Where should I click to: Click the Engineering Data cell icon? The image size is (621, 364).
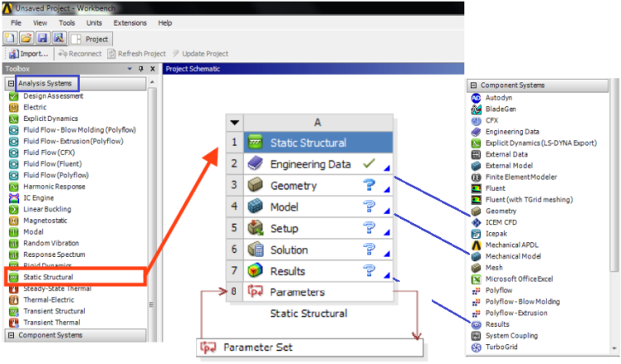tap(256, 163)
